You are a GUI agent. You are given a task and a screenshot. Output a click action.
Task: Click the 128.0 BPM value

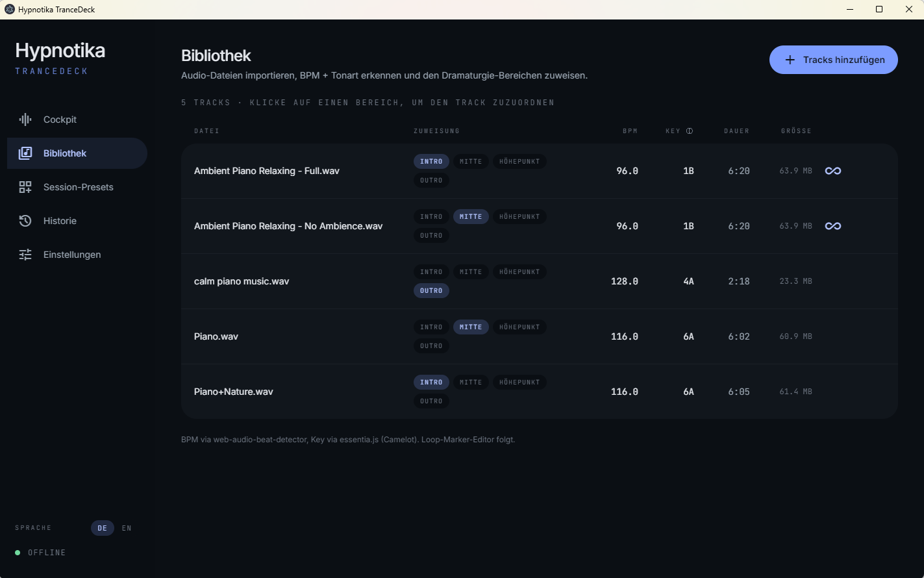pyautogui.click(x=625, y=281)
